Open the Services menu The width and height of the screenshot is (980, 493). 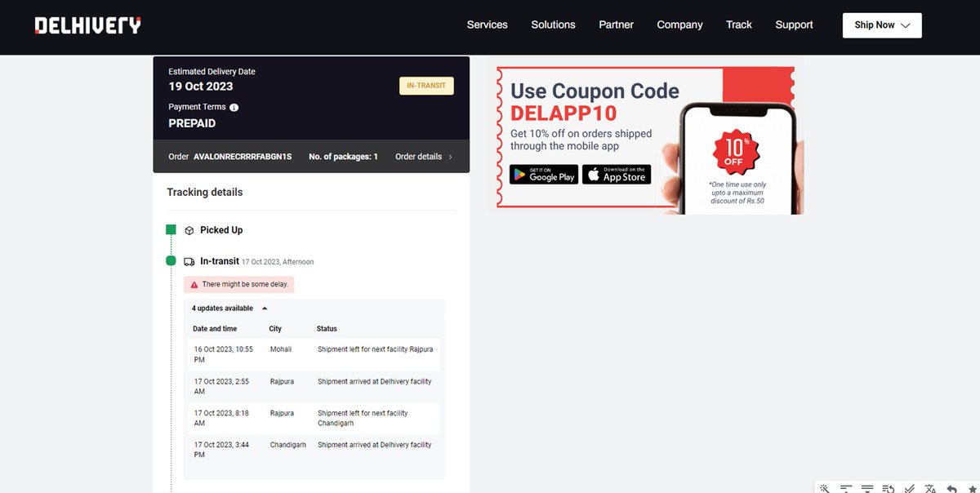[x=488, y=24]
